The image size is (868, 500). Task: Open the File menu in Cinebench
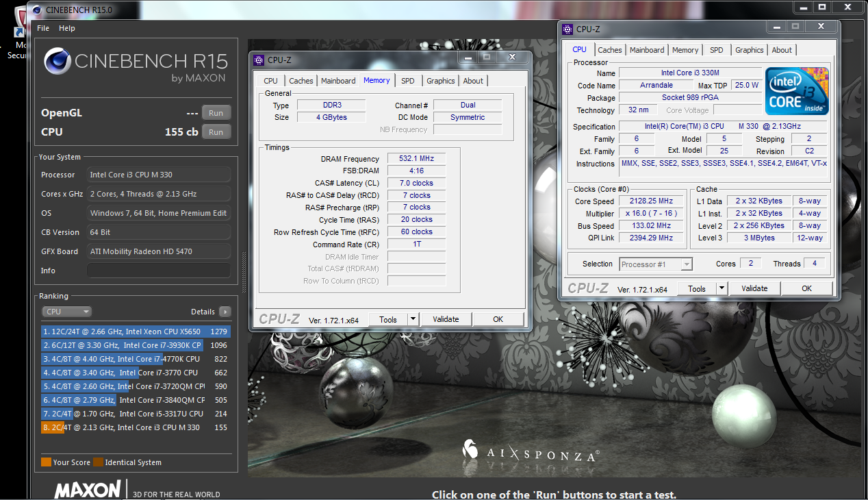point(43,28)
